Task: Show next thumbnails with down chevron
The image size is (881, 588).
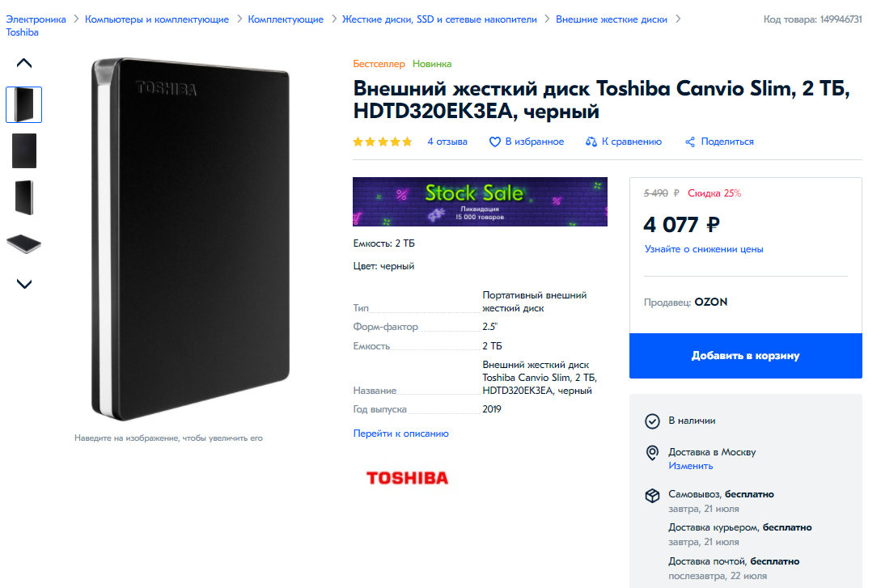Action: click(x=24, y=284)
